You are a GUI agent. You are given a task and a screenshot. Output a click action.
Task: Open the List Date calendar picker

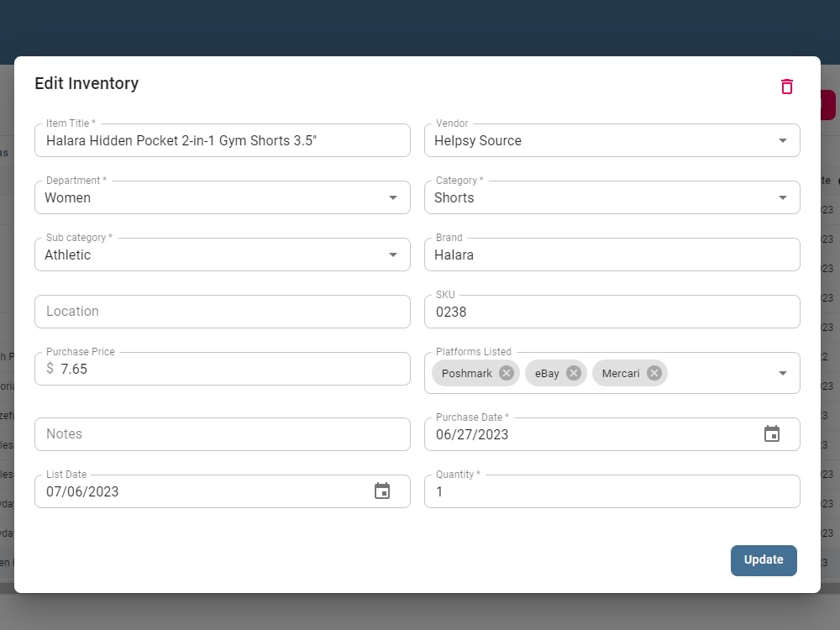(382, 491)
